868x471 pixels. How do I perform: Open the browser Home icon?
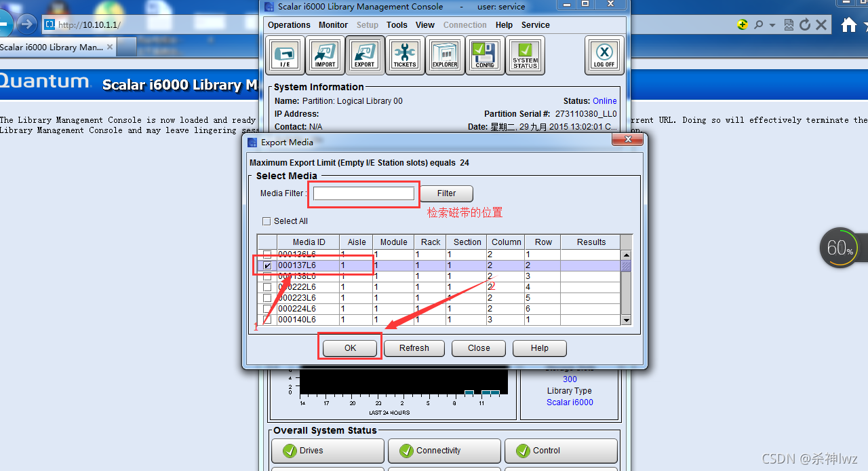click(848, 25)
